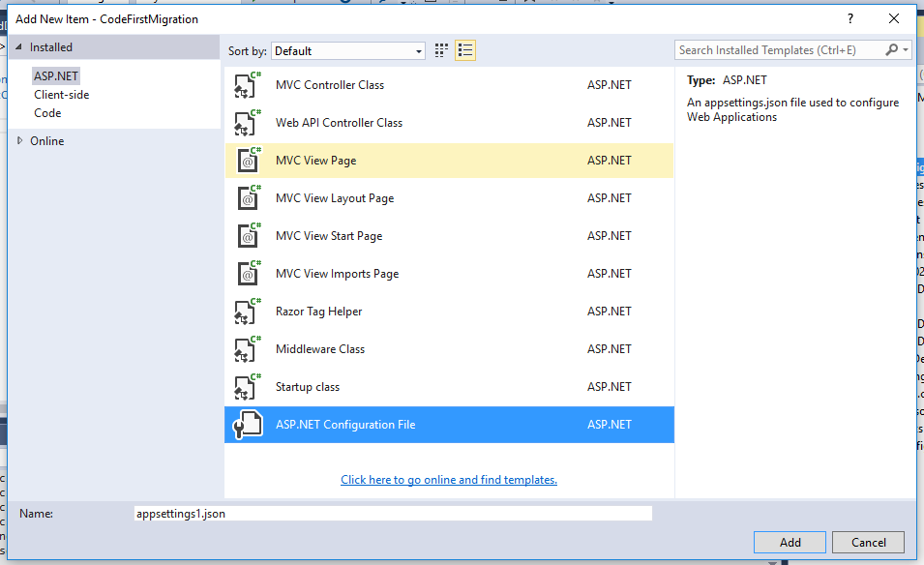The width and height of the screenshot is (924, 565).
Task: Open the search options dropdown arrow
Action: pos(906,50)
